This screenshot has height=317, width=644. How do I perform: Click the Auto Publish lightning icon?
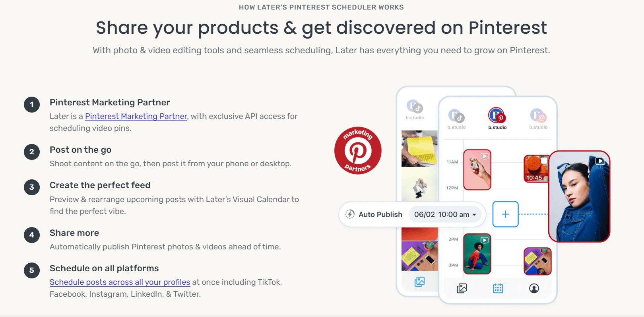(350, 214)
